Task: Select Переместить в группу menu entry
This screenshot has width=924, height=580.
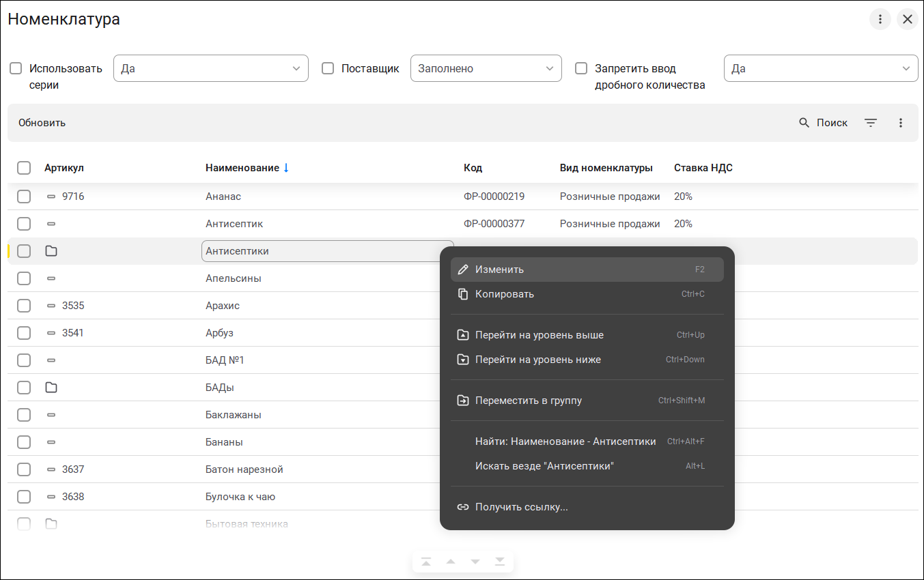Action: pyautogui.click(x=529, y=401)
